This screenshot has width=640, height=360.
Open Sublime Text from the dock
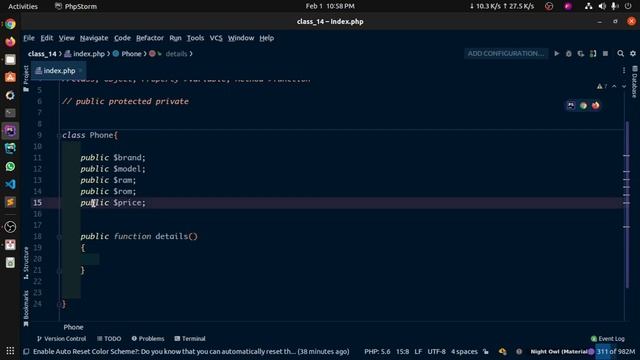10,202
